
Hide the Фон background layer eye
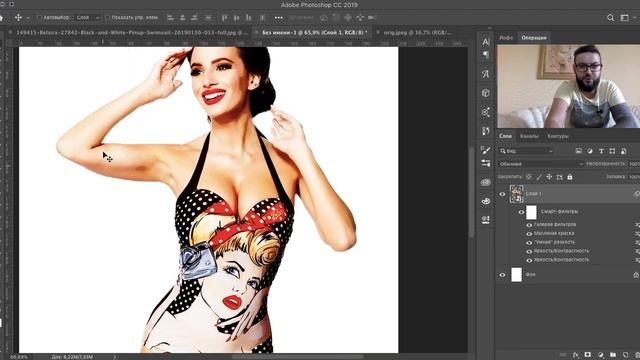(502, 275)
